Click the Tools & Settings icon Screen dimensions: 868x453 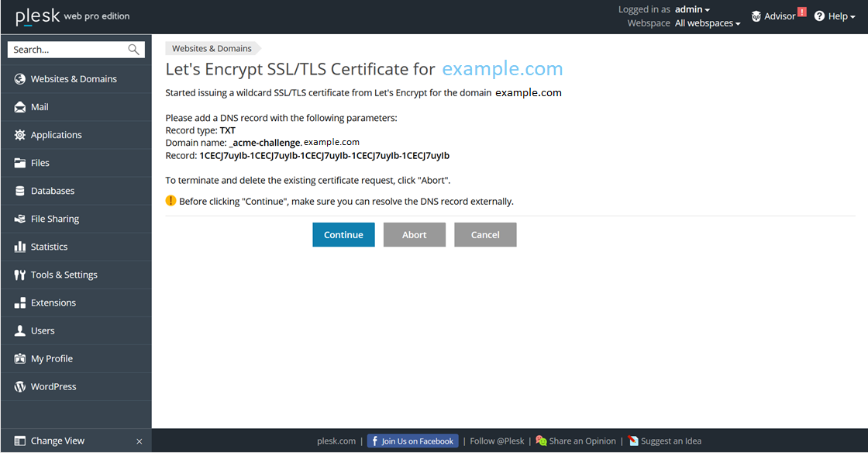[x=20, y=275]
